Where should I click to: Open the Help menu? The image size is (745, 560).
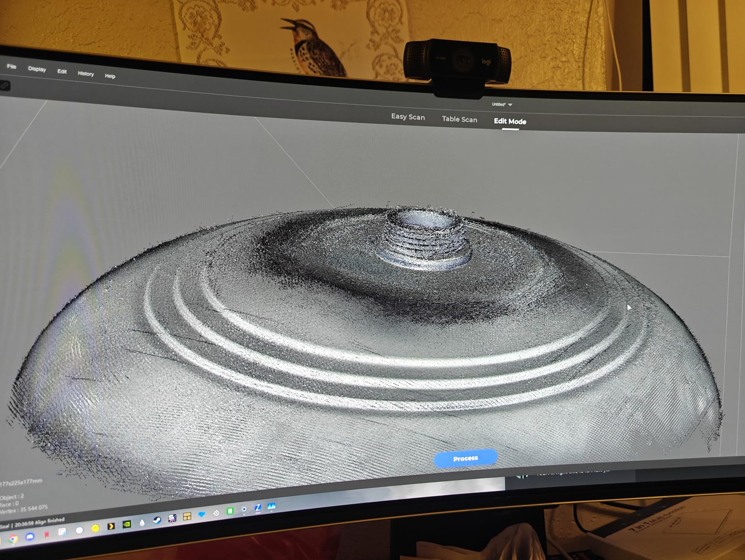coord(110,76)
